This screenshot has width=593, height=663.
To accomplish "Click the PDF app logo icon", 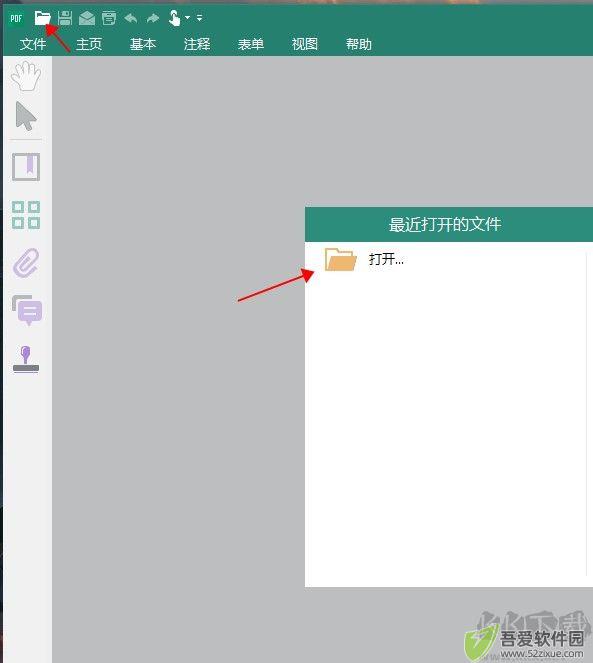I will (x=16, y=18).
